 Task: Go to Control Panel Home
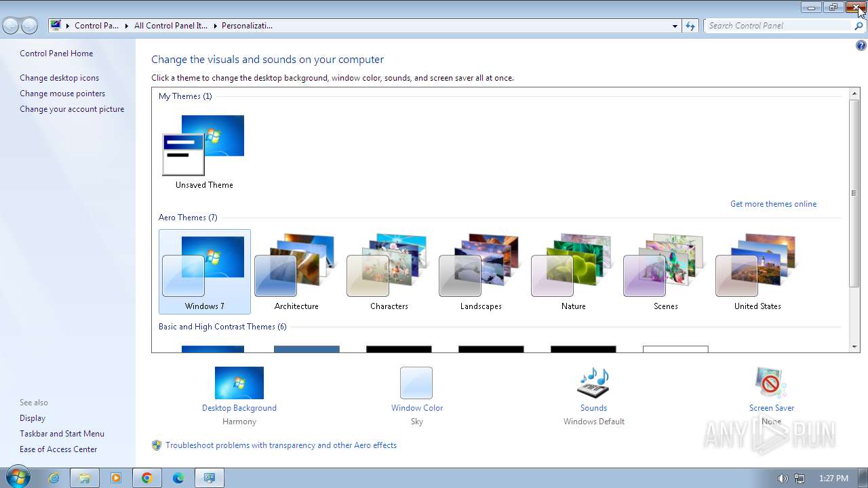(x=56, y=54)
